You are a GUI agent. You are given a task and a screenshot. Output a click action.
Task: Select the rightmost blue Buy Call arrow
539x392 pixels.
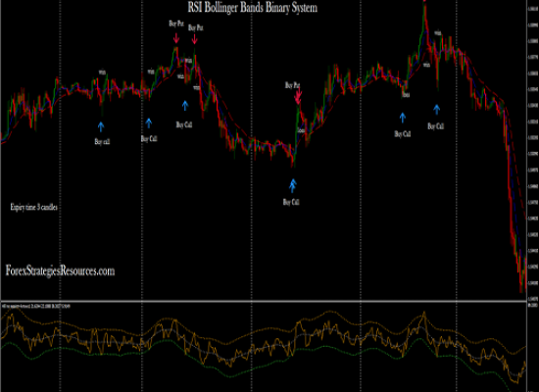[436, 110]
